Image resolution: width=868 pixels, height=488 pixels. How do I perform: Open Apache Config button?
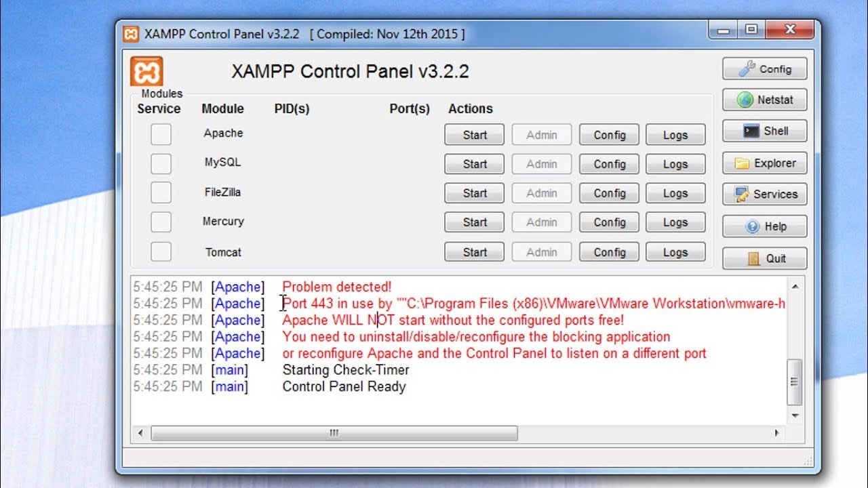click(609, 135)
